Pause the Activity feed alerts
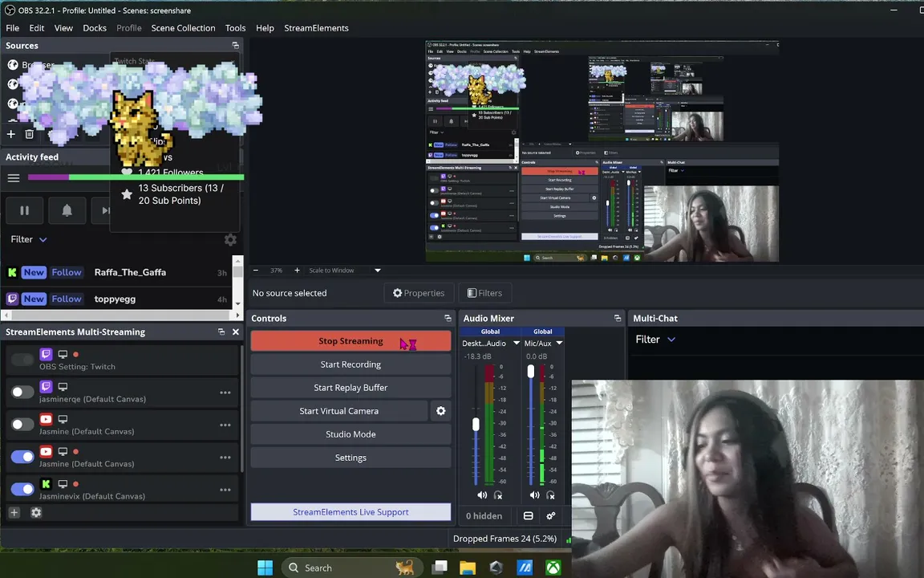The height and width of the screenshot is (578, 924). [24, 210]
